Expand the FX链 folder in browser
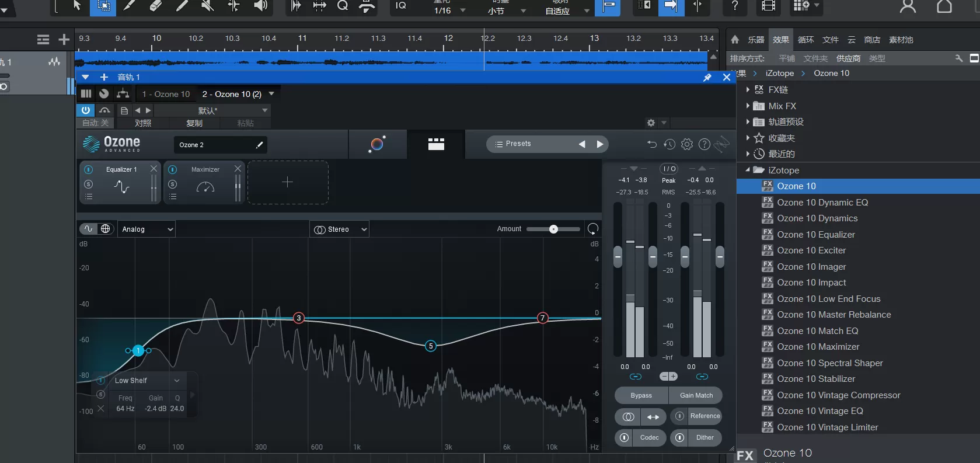 (x=748, y=90)
